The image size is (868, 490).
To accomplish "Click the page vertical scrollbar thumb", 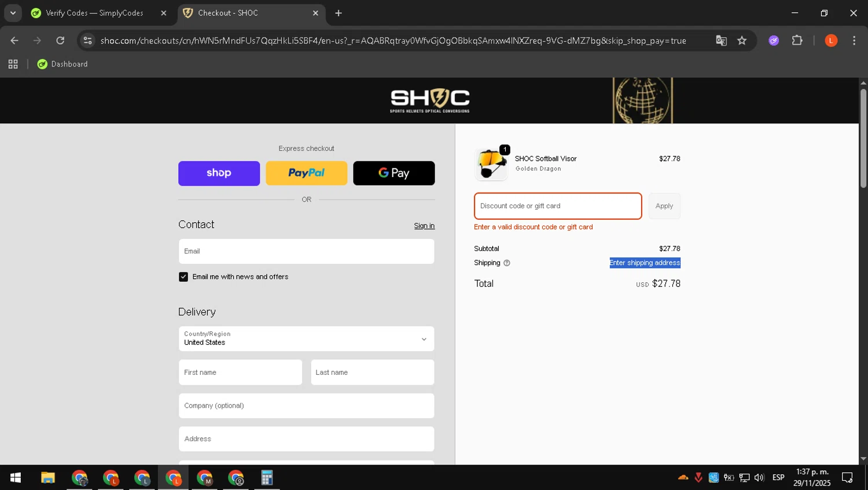I will (863, 138).
